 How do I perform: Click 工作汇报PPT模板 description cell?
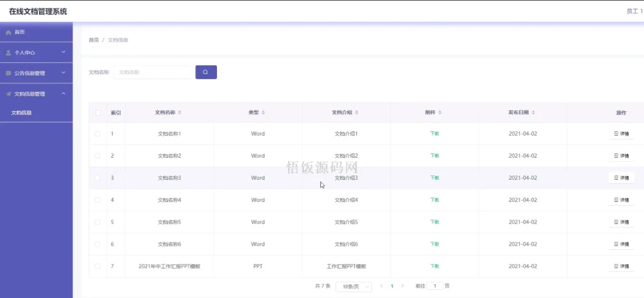pyautogui.click(x=347, y=267)
